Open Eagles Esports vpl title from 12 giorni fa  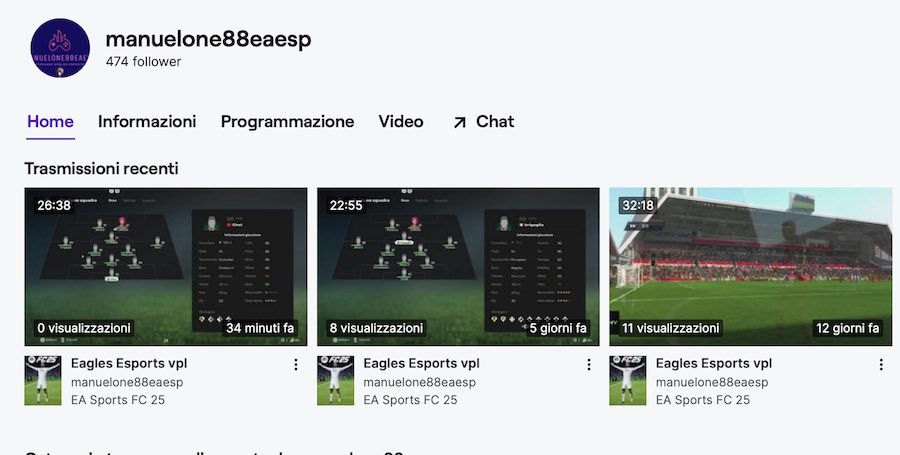(x=714, y=363)
